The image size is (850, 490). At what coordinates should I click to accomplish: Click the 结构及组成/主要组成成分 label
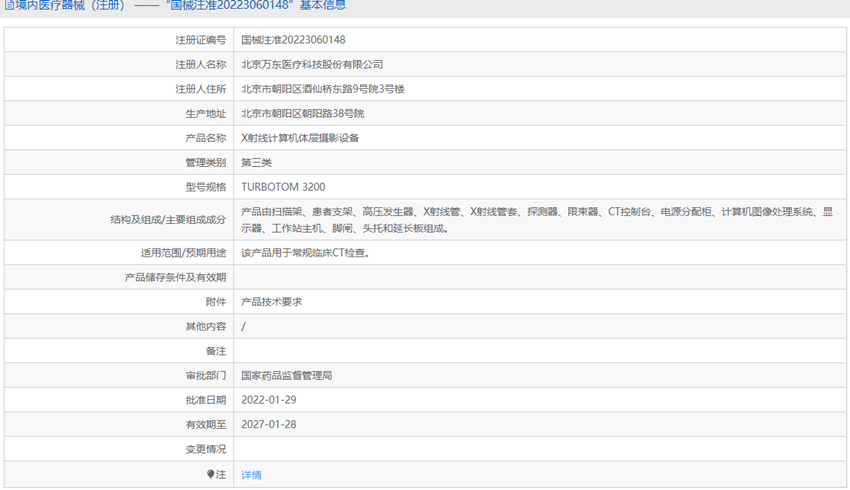point(168,220)
